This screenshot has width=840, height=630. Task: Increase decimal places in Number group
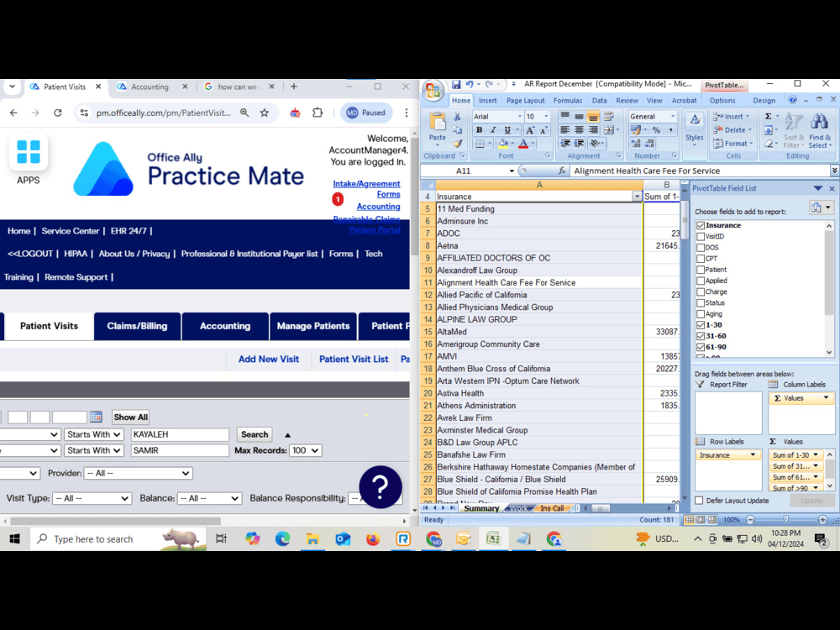pyautogui.click(x=636, y=143)
